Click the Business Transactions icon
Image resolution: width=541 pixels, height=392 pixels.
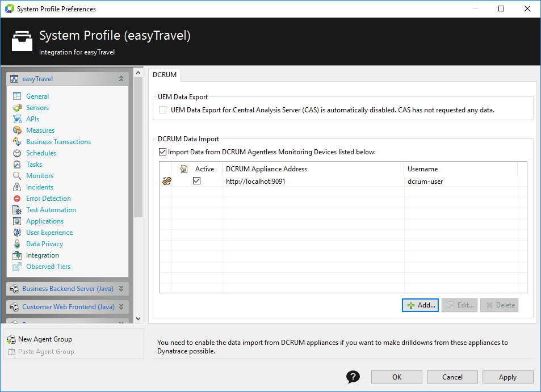coord(17,142)
